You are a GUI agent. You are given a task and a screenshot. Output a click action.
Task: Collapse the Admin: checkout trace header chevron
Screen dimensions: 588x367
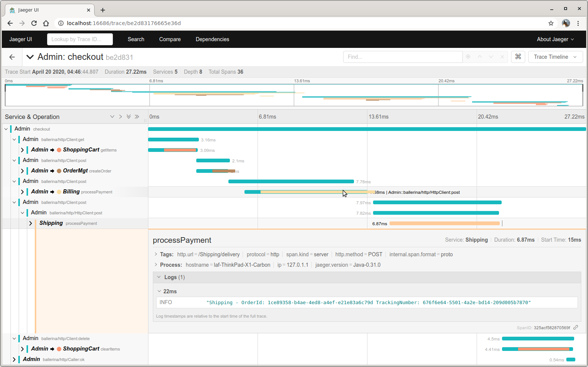pos(30,57)
